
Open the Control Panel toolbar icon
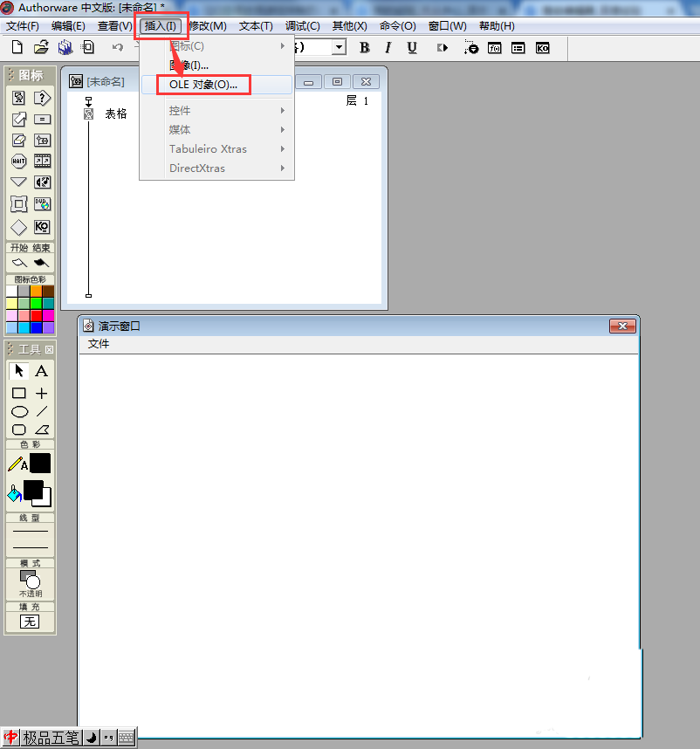click(470, 48)
